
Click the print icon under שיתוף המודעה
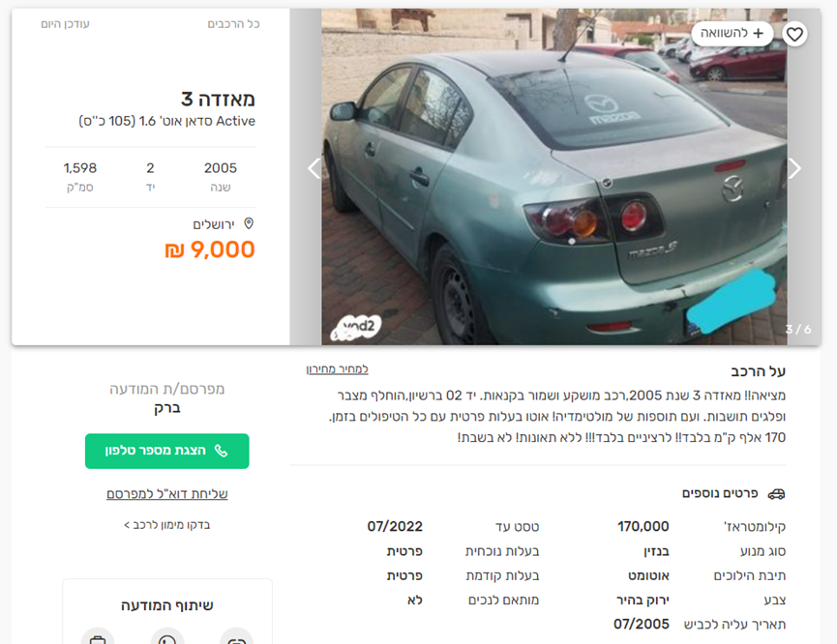pyautogui.click(x=98, y=636)
